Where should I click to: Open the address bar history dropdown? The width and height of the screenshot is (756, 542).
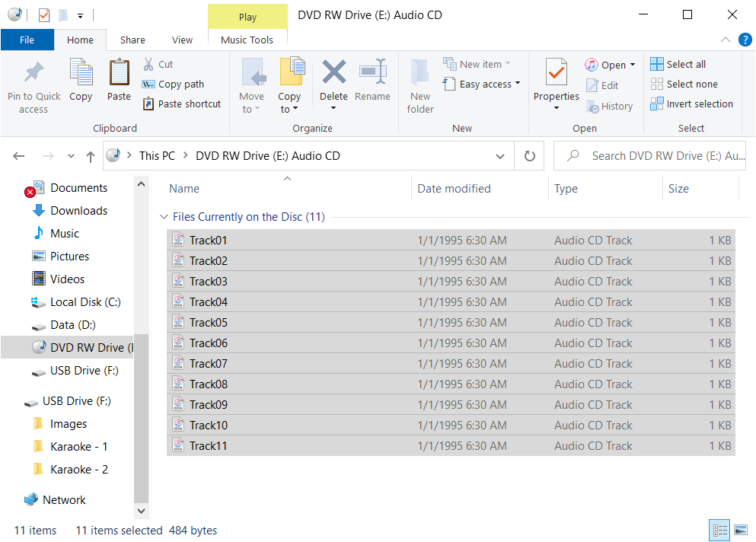coord(500,156)
